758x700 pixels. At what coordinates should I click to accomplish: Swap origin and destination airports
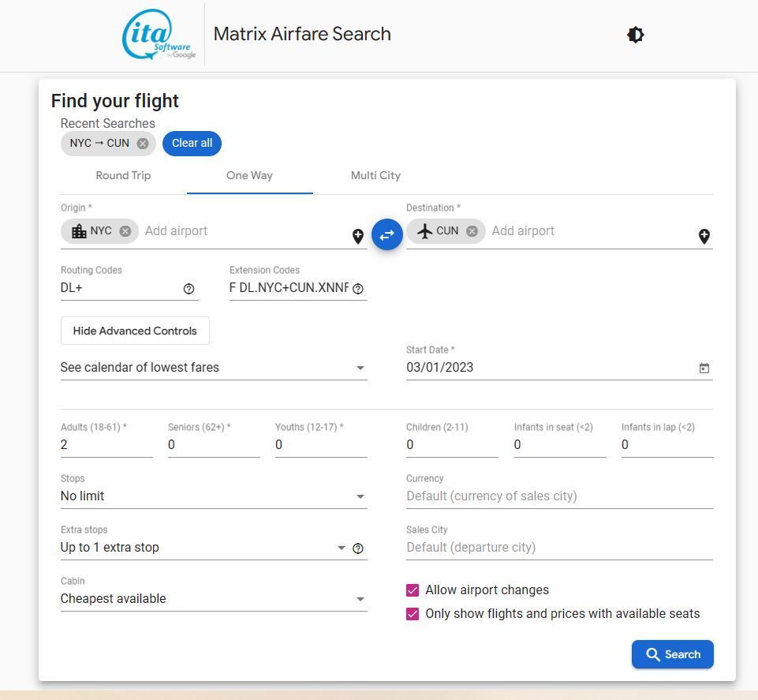click(386, 234)
